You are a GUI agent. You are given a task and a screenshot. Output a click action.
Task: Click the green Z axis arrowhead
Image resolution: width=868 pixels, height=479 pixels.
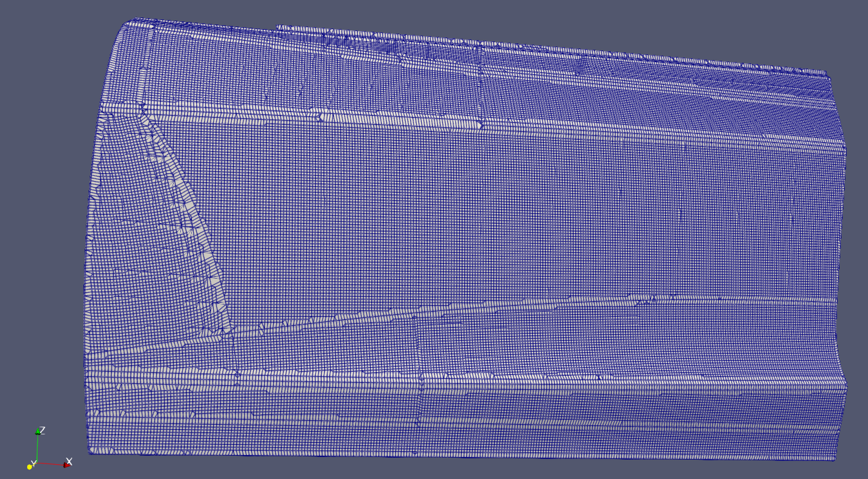pyautogui.click(x=37, y=432)
